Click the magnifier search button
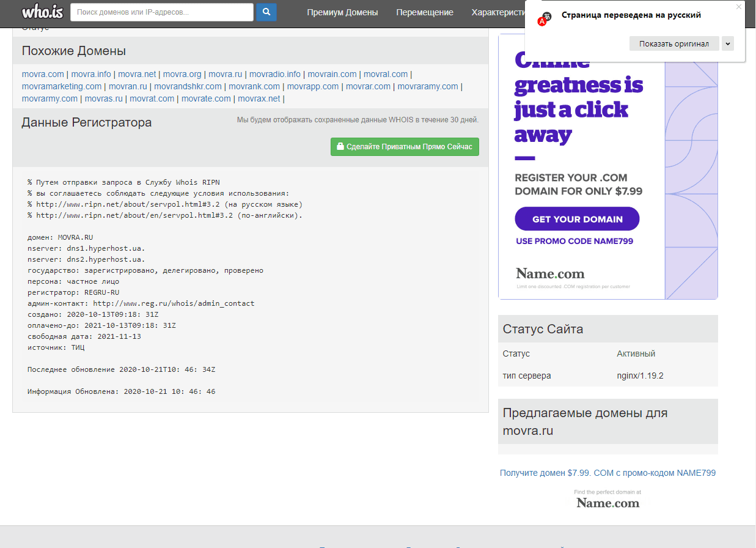Screen dimensions: 756x548 click(x=266, y=12)
